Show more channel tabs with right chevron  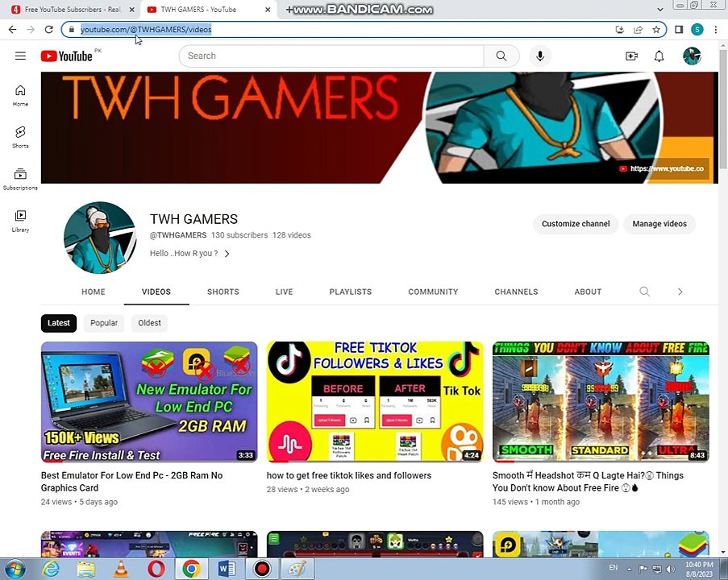click(x=680, y=292)
